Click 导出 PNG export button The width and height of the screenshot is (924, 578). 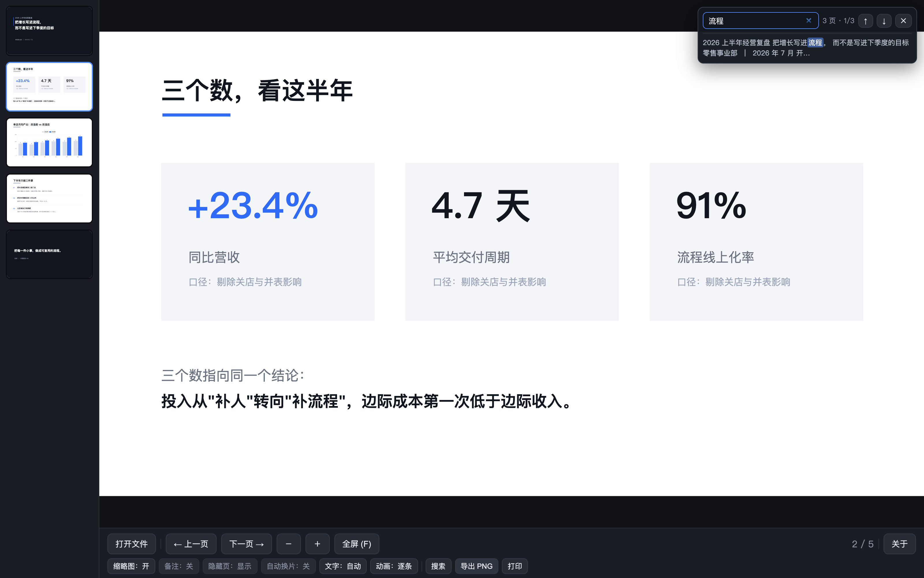point(476,566)
